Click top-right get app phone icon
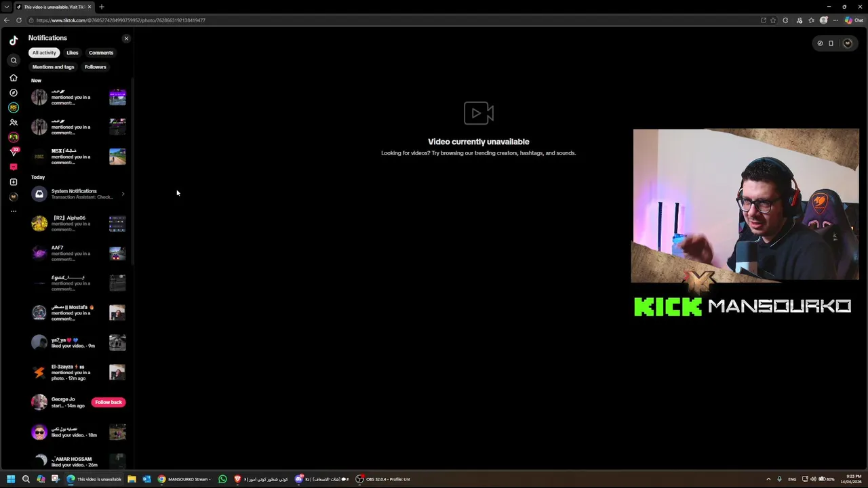This screenshot has height=488, width=868. click(831, 43)
